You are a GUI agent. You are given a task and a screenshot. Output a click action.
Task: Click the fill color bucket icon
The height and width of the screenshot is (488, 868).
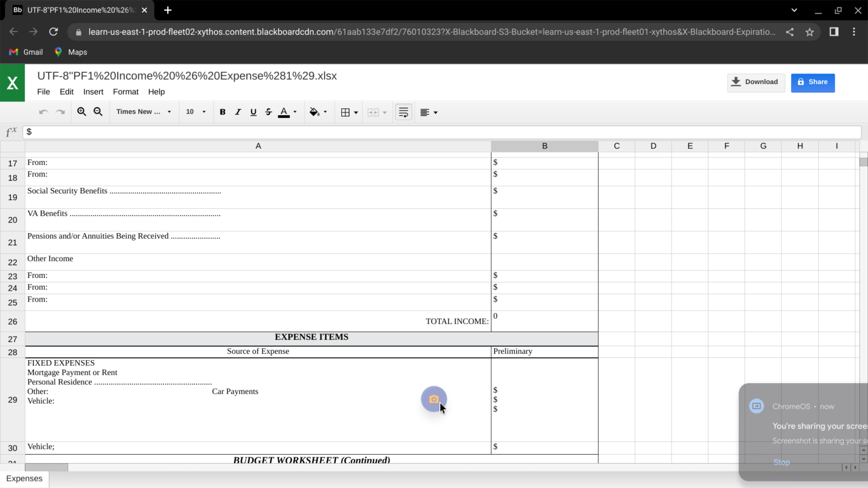click(314, 112)
